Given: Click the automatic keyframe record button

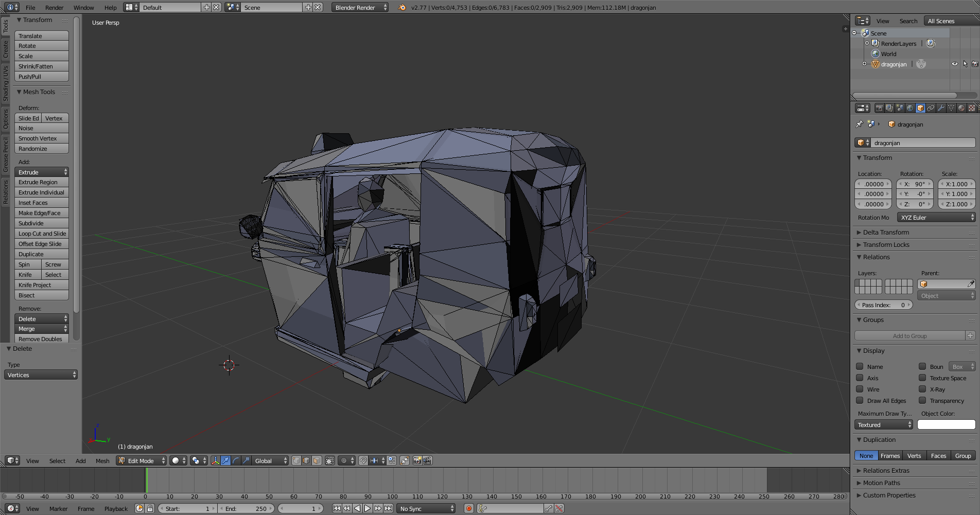Looking at the screenshot, I should 468,508.
